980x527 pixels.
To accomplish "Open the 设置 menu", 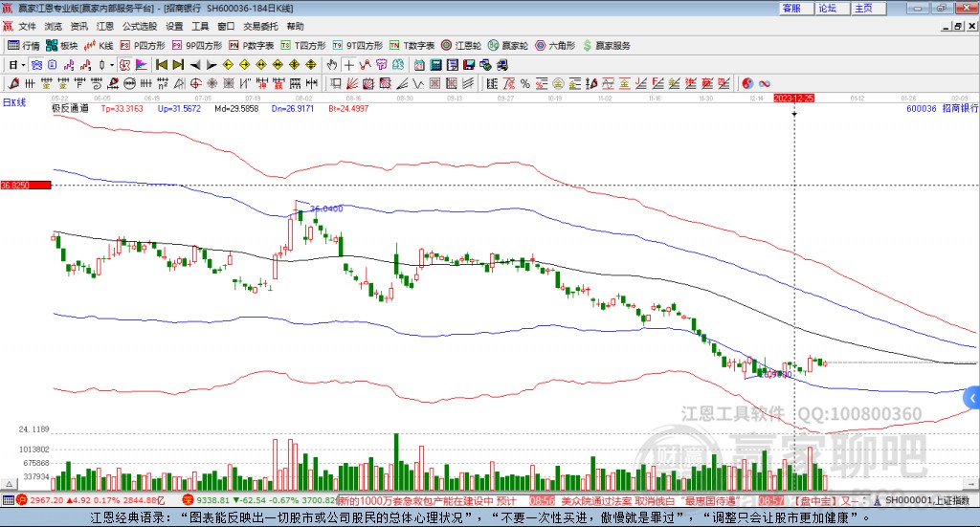I will coord(174,26).
